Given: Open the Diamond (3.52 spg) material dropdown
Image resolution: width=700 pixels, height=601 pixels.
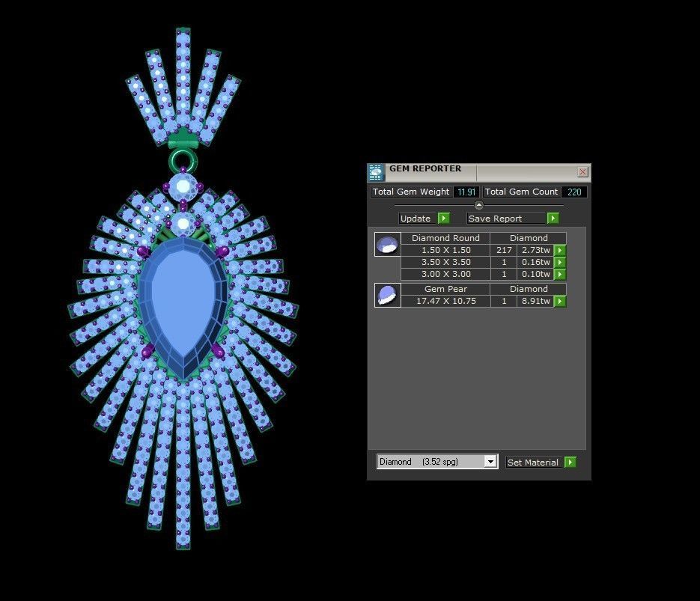Looking at the screenshot, I should (x=437, y=462).
